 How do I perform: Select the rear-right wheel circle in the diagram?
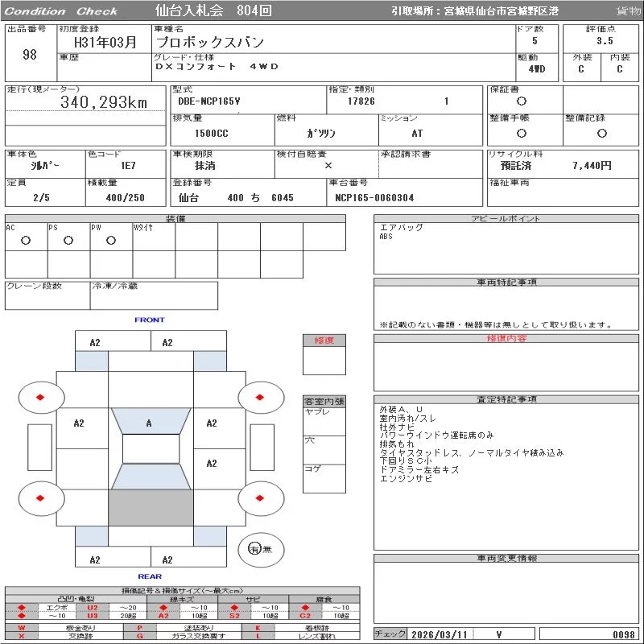click(x=262, y=498)
